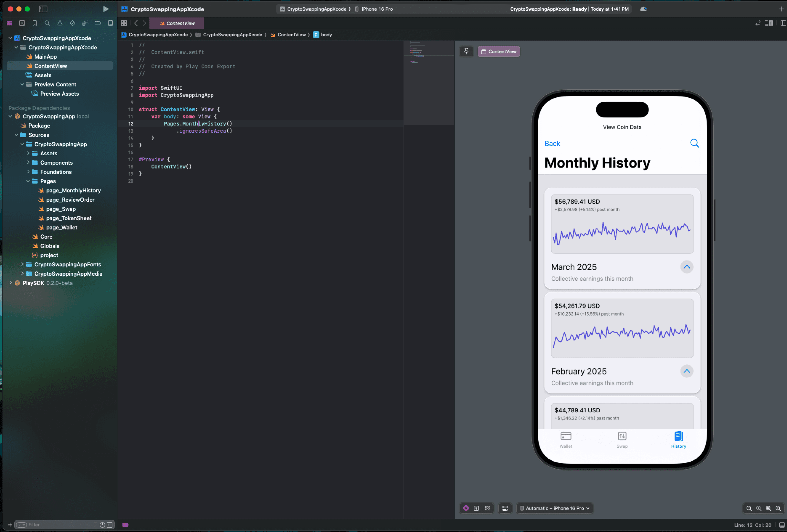Run the project with the play button
Image resolution: width=787 pixels, height=532 pixels.
pyautogui.click(x=106, y=9)
